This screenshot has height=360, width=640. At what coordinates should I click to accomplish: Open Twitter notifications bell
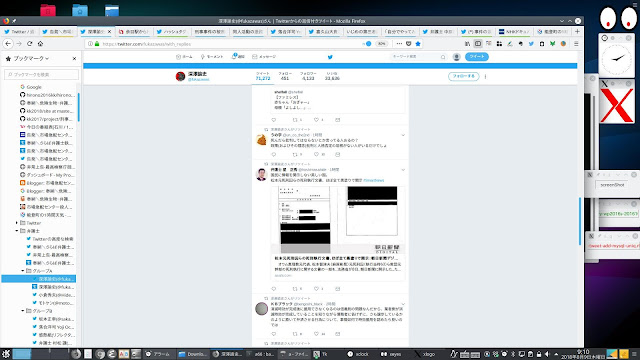click(x=238, y=57)
